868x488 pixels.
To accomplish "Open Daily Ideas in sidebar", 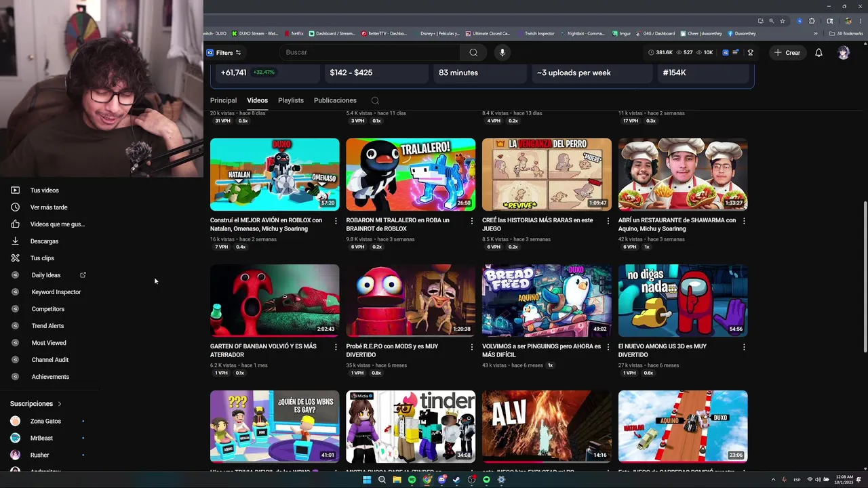I will tap(46, 275).
